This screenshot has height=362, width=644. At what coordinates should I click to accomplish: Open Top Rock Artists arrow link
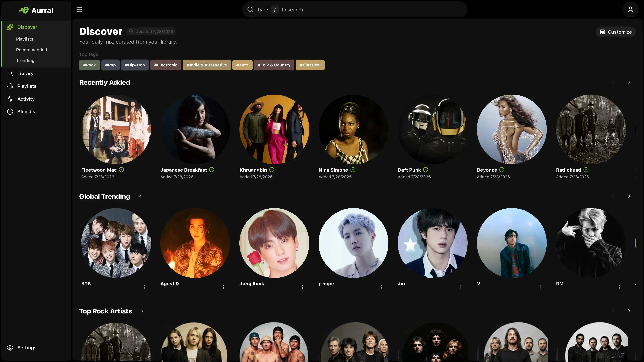[x=142, y=311]
